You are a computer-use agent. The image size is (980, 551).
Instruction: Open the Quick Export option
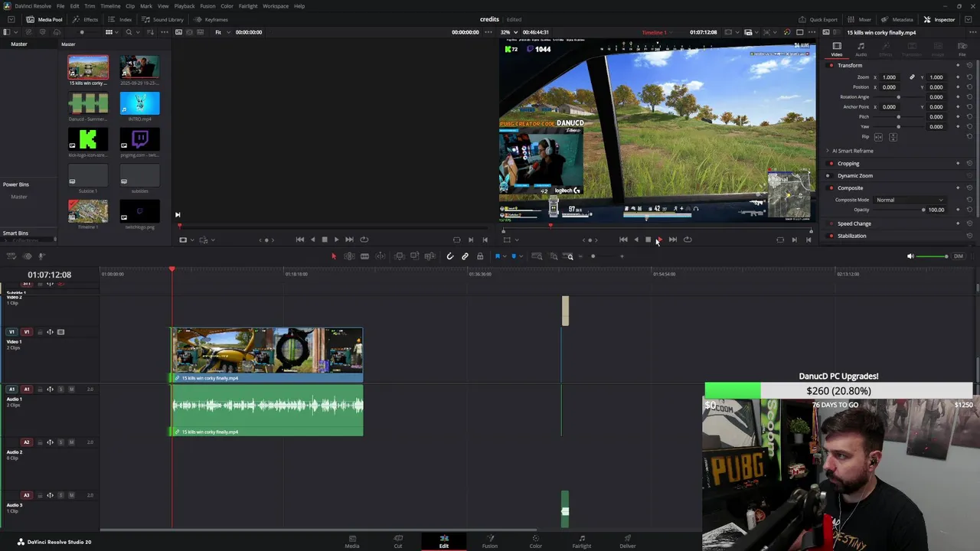818,19
